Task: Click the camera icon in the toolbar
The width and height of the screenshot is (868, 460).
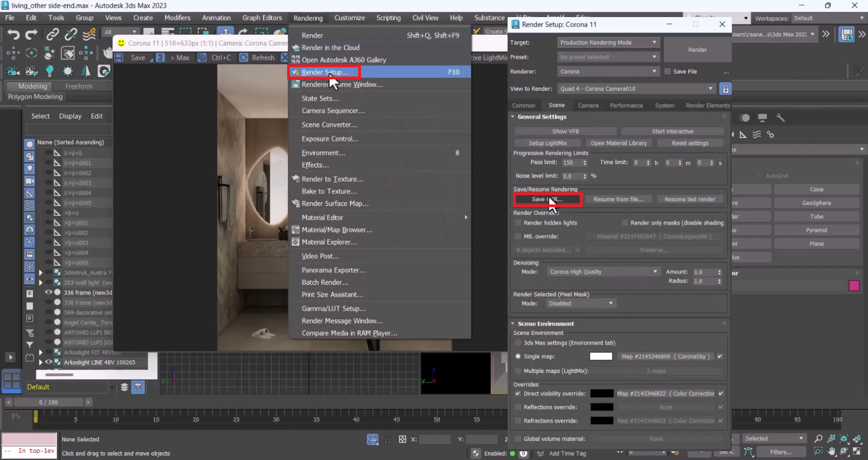Action: [13, 71]
